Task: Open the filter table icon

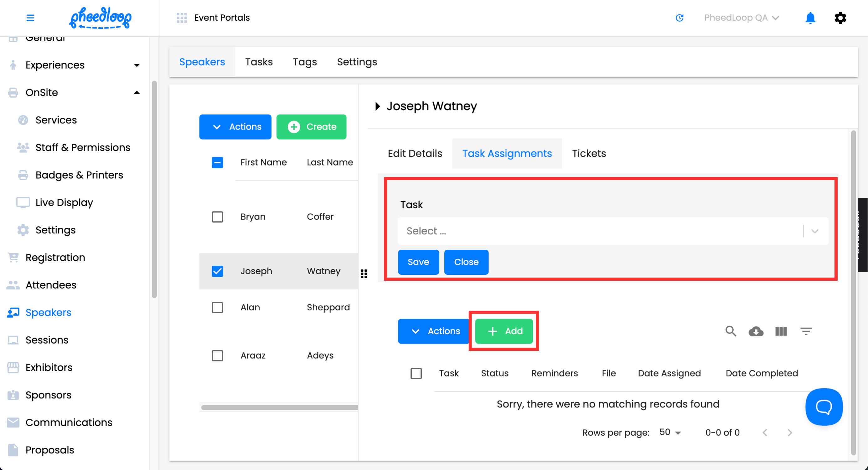Action: point(806,331)
